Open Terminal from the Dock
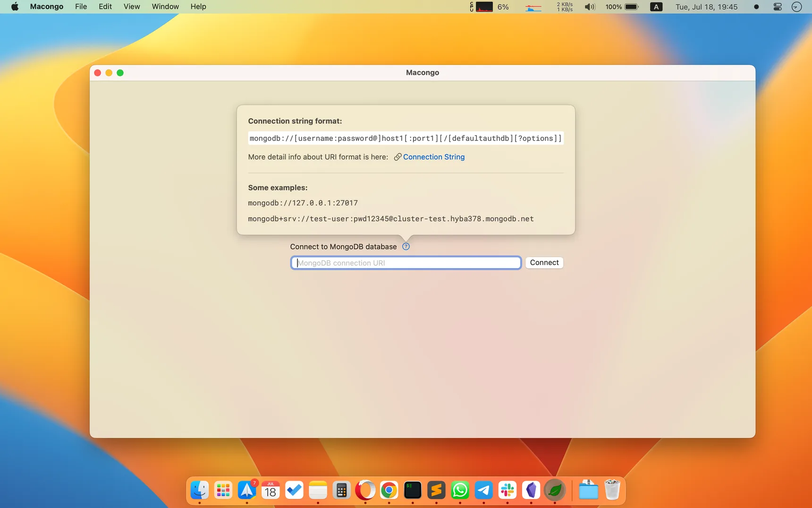This screenshot has height=508, width=812. pos(413,491)
